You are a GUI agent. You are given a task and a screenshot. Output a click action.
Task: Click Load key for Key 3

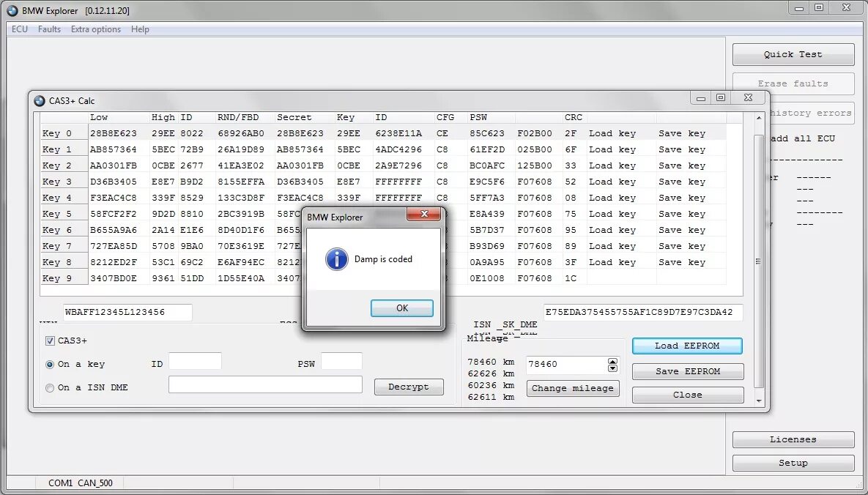click(x=612, y=182)
